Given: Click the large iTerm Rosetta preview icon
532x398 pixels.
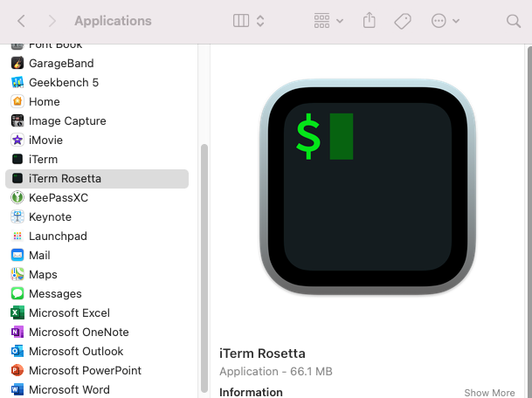Looking at the screenshot, I should click(x=368, y=187).
